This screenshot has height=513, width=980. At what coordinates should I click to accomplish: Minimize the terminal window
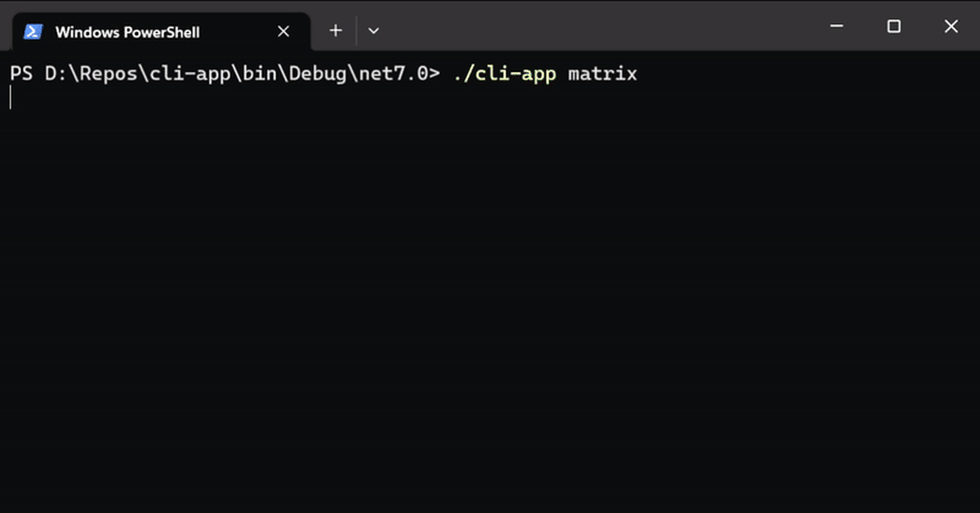coord(837,26)
